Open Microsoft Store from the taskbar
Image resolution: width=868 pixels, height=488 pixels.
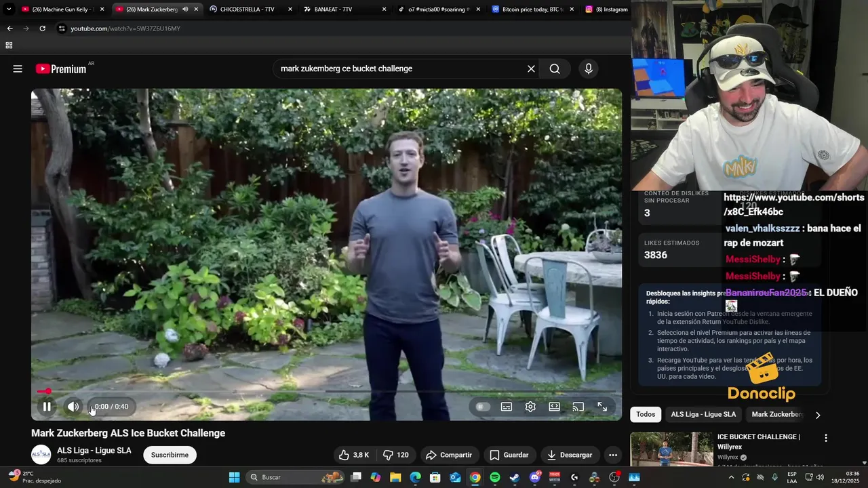tap(435, 477)
